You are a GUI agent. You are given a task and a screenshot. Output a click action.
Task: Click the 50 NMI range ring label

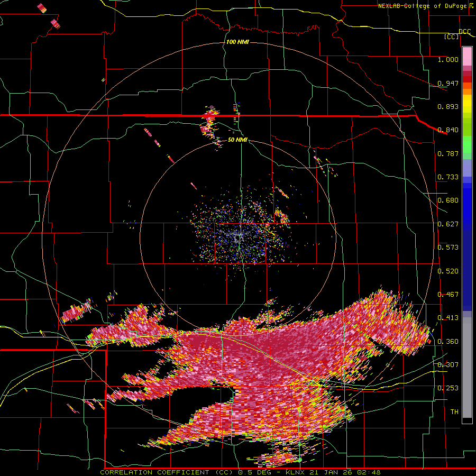coord(237,140)
